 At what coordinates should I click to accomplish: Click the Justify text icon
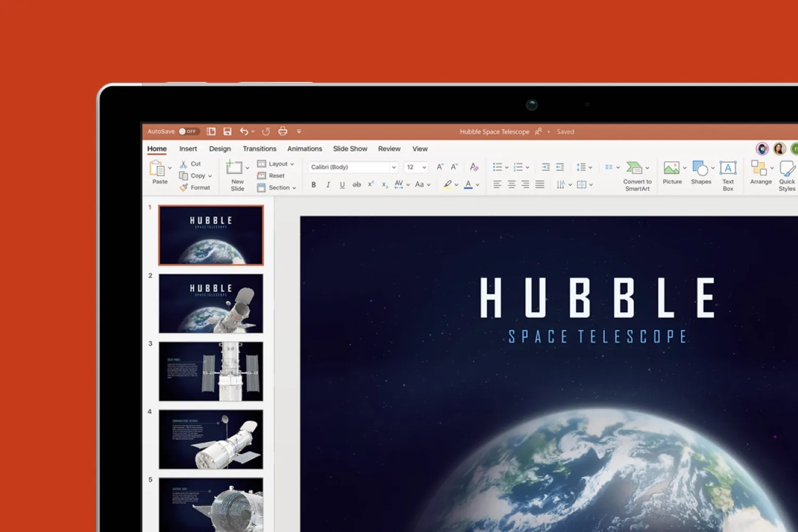pos(539,185)
